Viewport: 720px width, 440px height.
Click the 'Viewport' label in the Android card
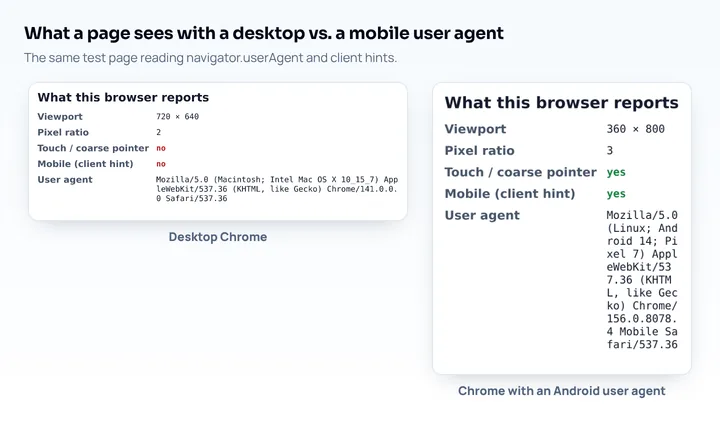tap(475, 129)
